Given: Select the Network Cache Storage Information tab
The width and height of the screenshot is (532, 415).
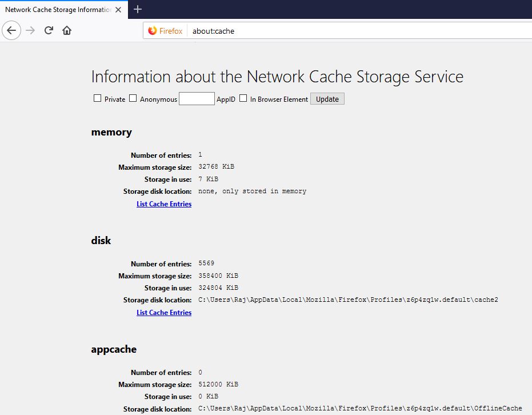Looking at the screenshot, I should [64, 10].
